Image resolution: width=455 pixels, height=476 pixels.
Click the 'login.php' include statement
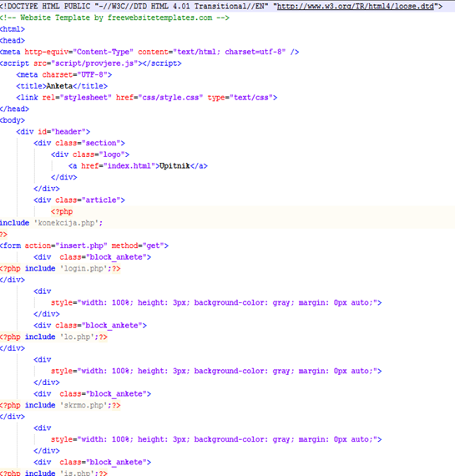pos(60,268)
